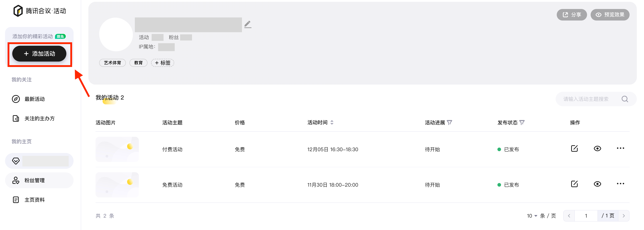Viewport: 644px width, 230px height.
Task: Click the 添加活动 button
Action: click(x=39, y=54)
